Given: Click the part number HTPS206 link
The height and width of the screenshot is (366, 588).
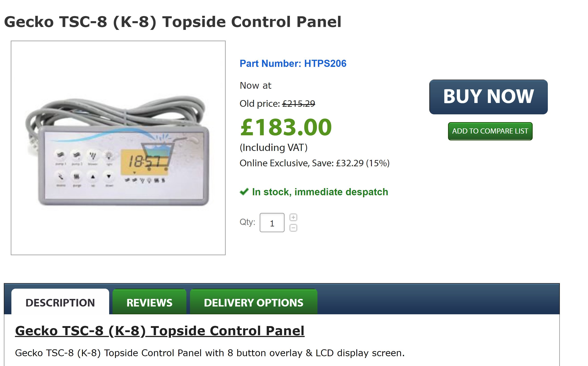Looking at the screenshot, I should (292, 64).
